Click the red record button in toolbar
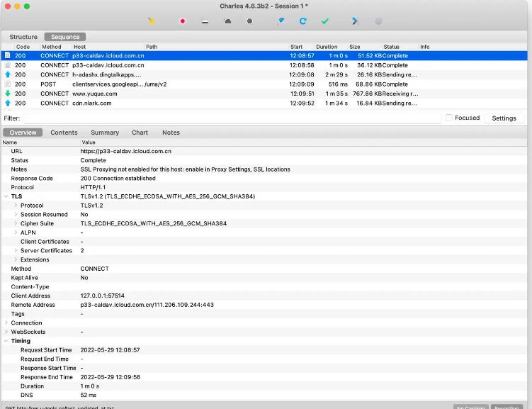 tap(182, 21)
